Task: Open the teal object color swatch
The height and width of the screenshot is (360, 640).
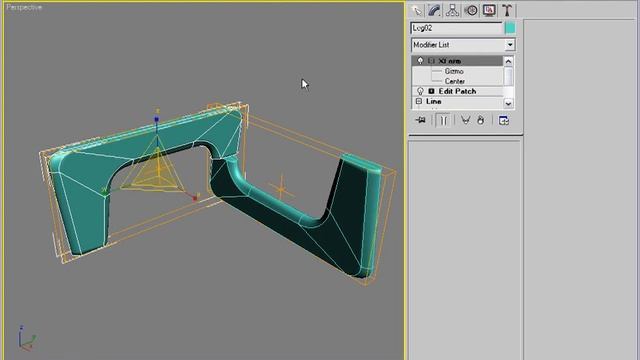Action: [510, 28]
